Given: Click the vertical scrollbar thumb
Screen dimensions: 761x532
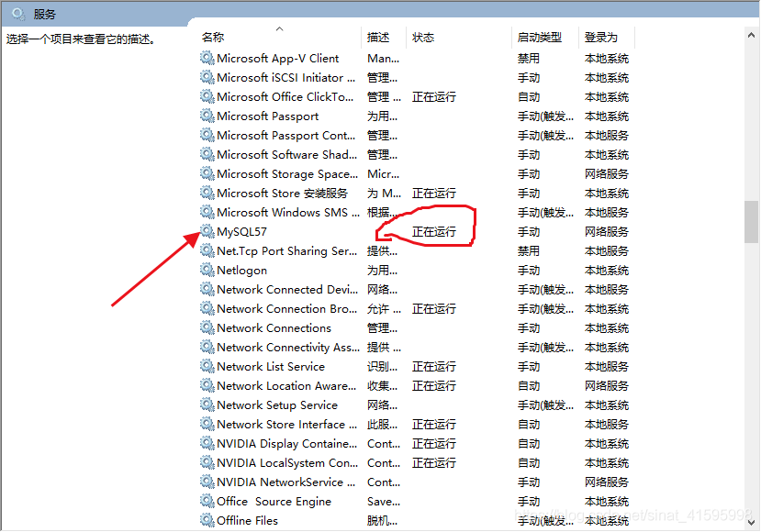Looking at the screenshot, I should [x=751, y=222].
